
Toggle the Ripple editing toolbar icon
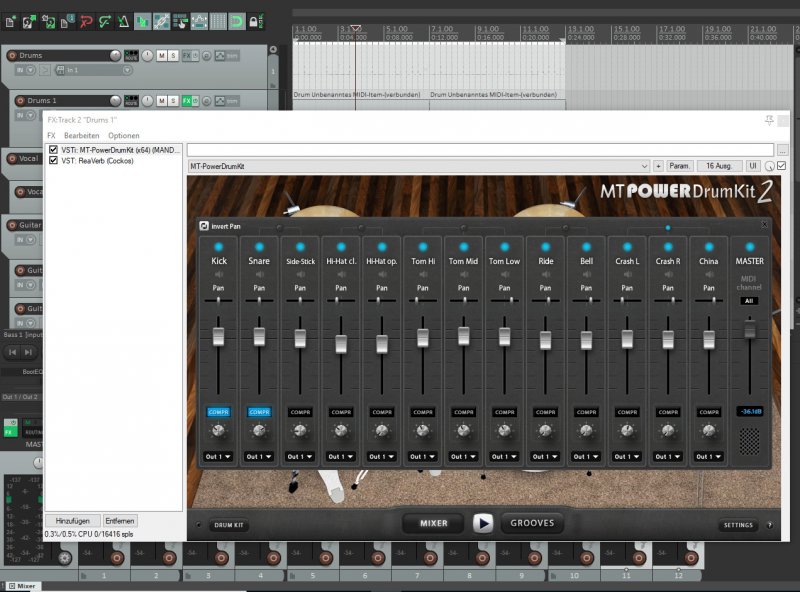coord(180,22)
